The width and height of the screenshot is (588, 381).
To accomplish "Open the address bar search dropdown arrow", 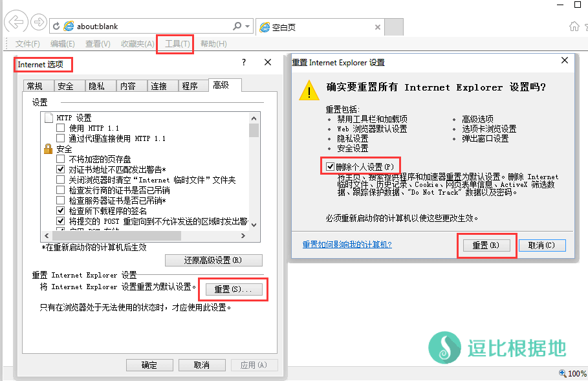I will pyautogui.click(x=248, y=27).
